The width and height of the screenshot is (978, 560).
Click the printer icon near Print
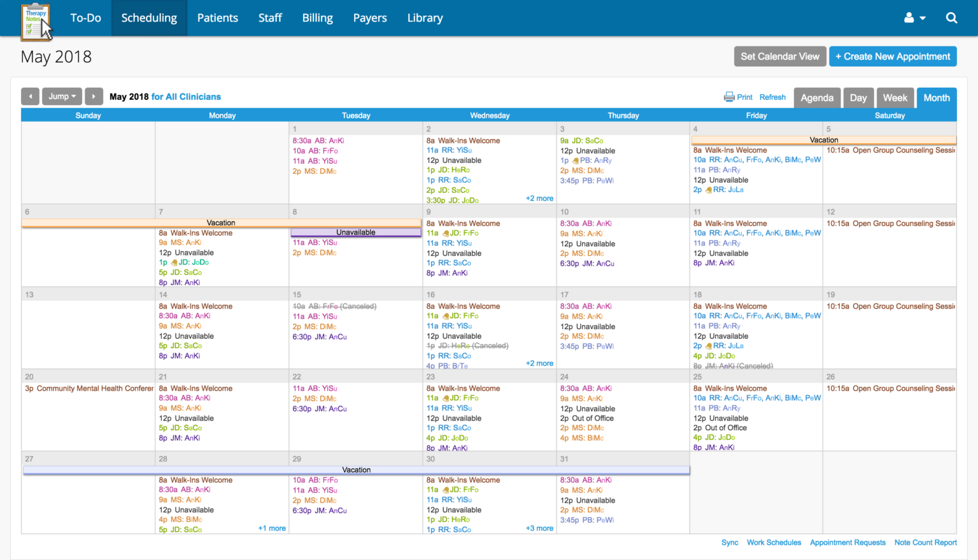coord(728,96)
